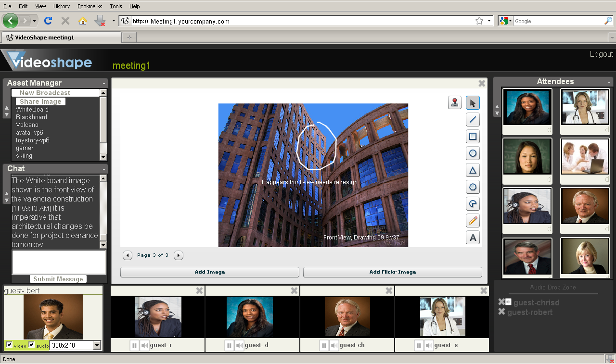Image resolution: width=616 pixels, height=364 pixels.
Task: Go to the next whiteboard page
Action: [x=179, y=255]
